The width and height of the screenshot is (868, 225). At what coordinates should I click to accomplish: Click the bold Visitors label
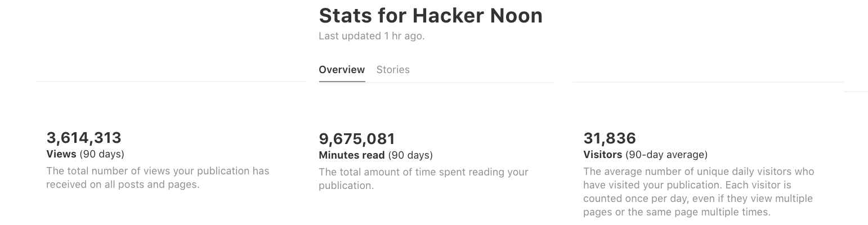point(603,155)
